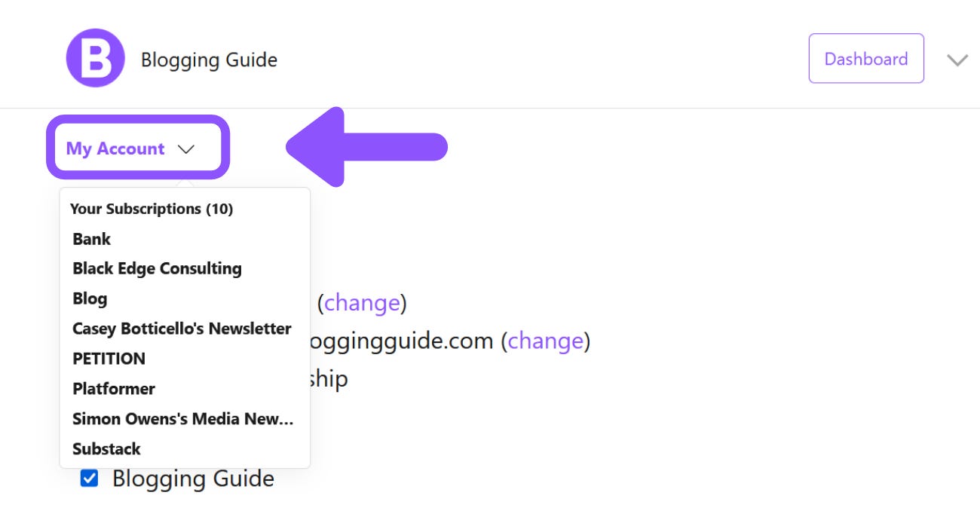Open the PETITION subscription
The height and width of the screenshot is (520, 980).
click(x=109, y=359)
